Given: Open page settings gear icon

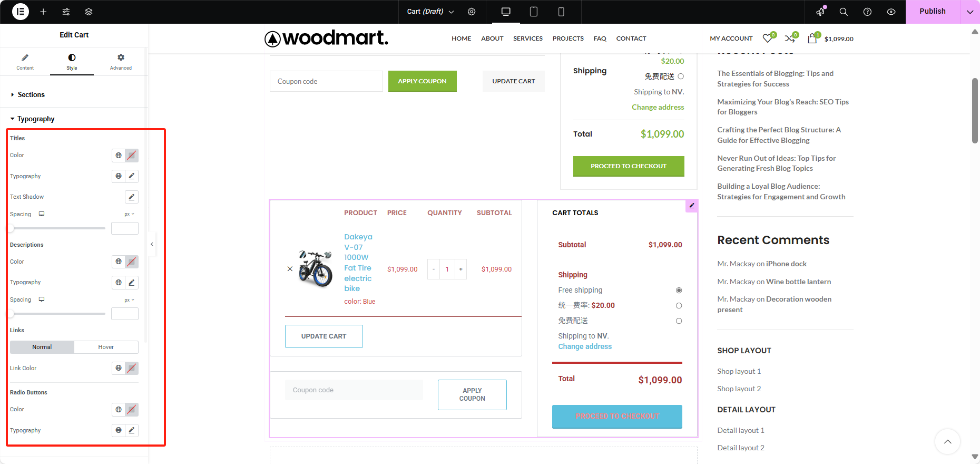Looking at the screenshot, I should click(472, 12).
